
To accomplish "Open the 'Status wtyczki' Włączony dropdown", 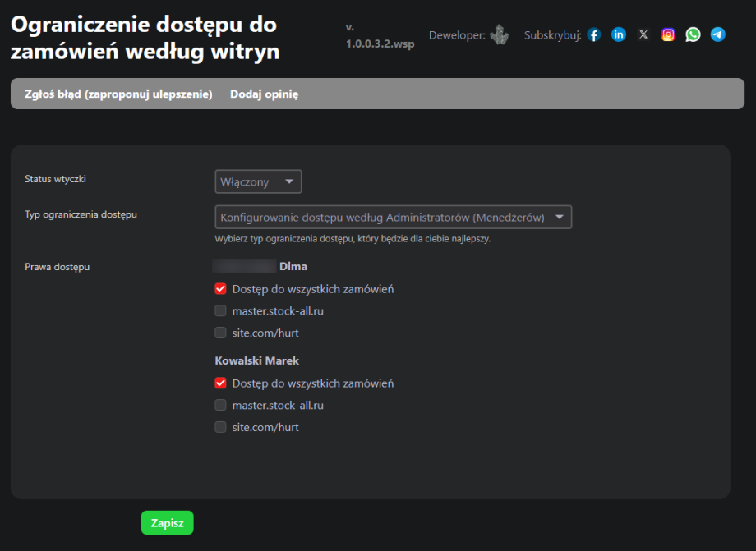I will (x=258, y=181).
